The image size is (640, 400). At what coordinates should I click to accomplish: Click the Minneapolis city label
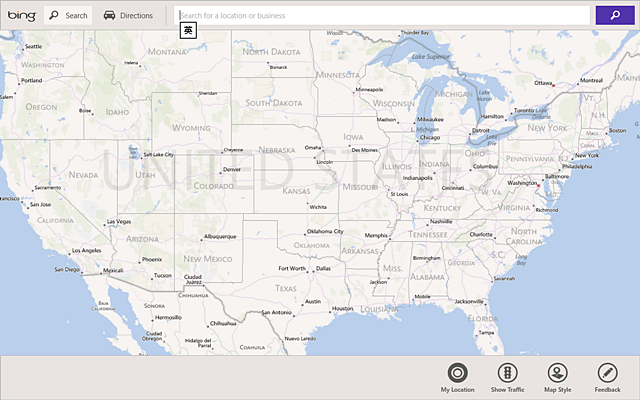pyautogui.click(x=369, y=89)
